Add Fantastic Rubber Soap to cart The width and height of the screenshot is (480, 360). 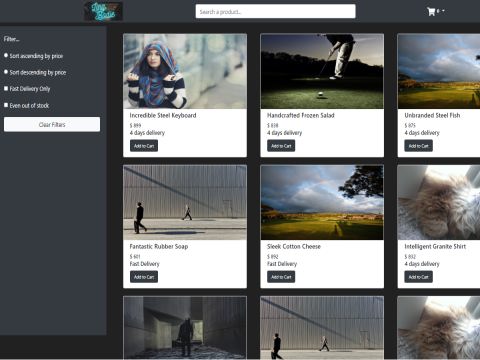(144, 277)
